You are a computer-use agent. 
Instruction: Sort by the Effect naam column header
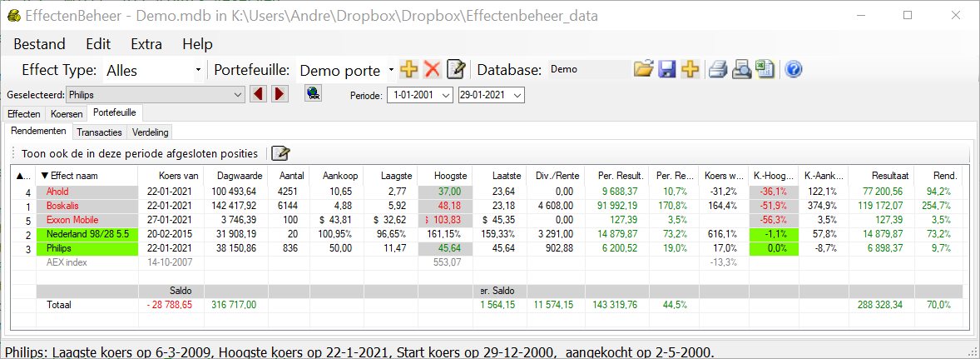coord(74,176)
